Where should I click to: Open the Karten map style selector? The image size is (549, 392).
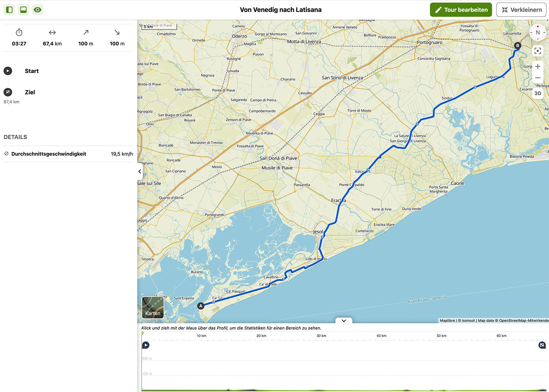(x=153, y=307)
